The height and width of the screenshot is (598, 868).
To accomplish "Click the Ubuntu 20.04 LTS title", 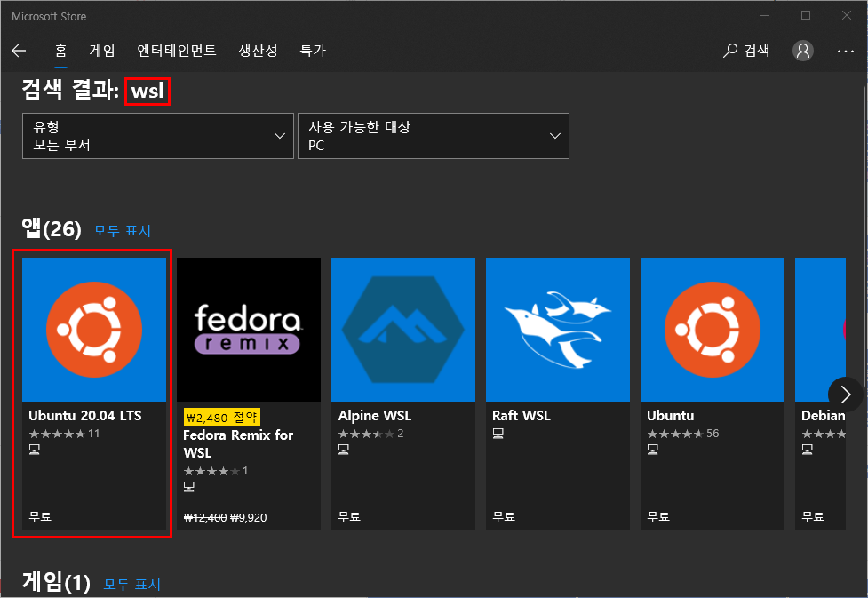I will click(x=85, y=415).
